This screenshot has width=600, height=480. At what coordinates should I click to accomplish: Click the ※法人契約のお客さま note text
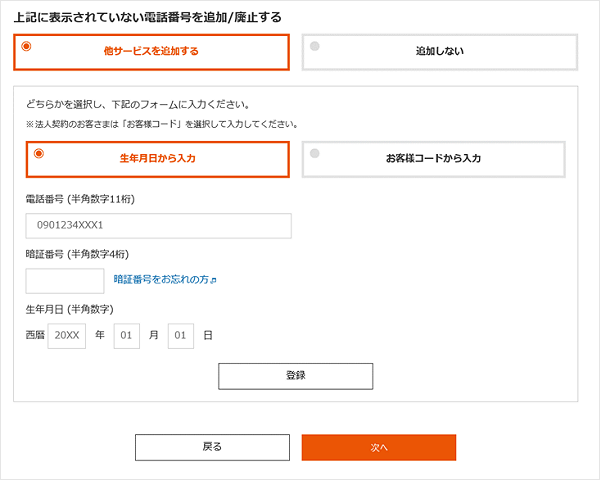[161, 124]
